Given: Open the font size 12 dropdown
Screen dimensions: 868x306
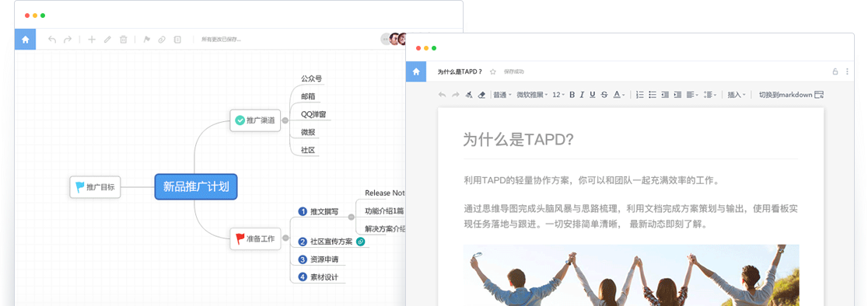Looking at the screenshot, I should coord(558,95).
